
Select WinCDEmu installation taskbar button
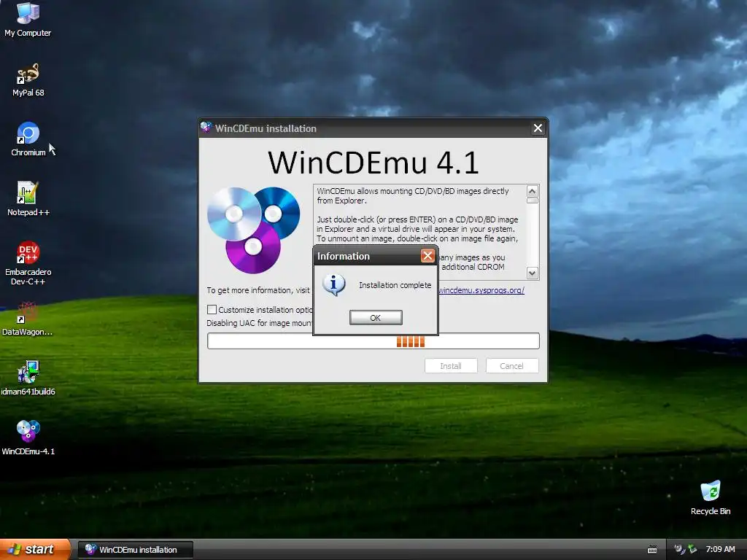coord(135,550)
